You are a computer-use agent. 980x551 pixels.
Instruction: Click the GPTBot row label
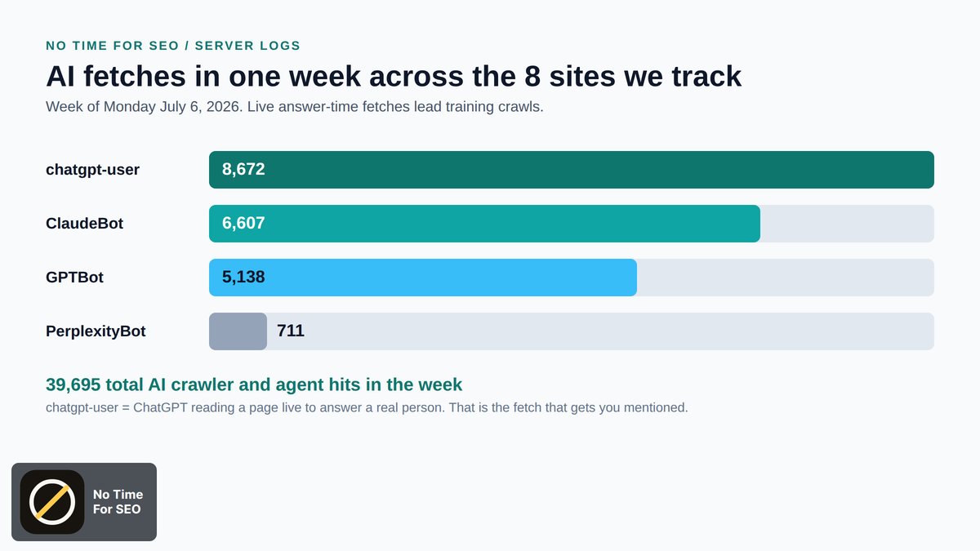[74, 278]
